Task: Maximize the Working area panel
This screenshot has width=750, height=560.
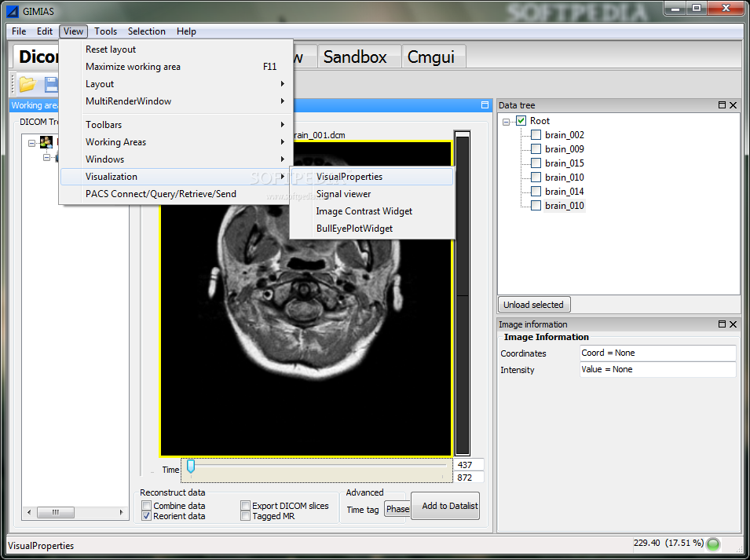Action: [x=485, y=105]
